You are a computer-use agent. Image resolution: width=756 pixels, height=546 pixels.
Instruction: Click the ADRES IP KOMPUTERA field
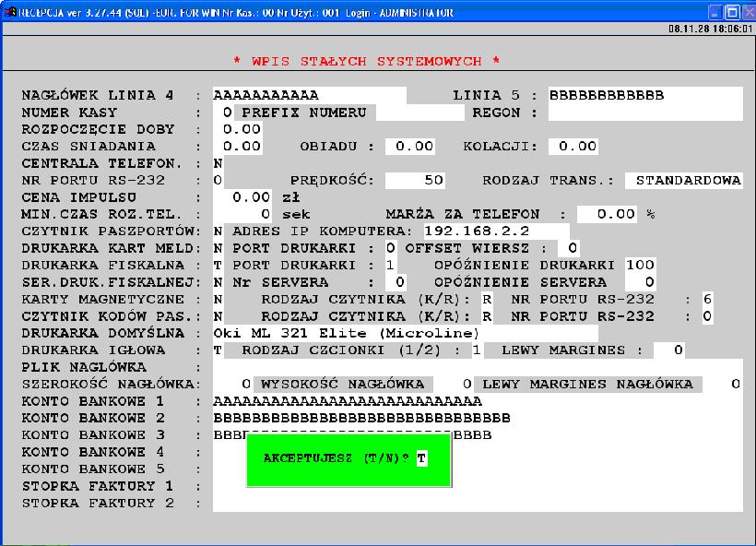[496, 231]
